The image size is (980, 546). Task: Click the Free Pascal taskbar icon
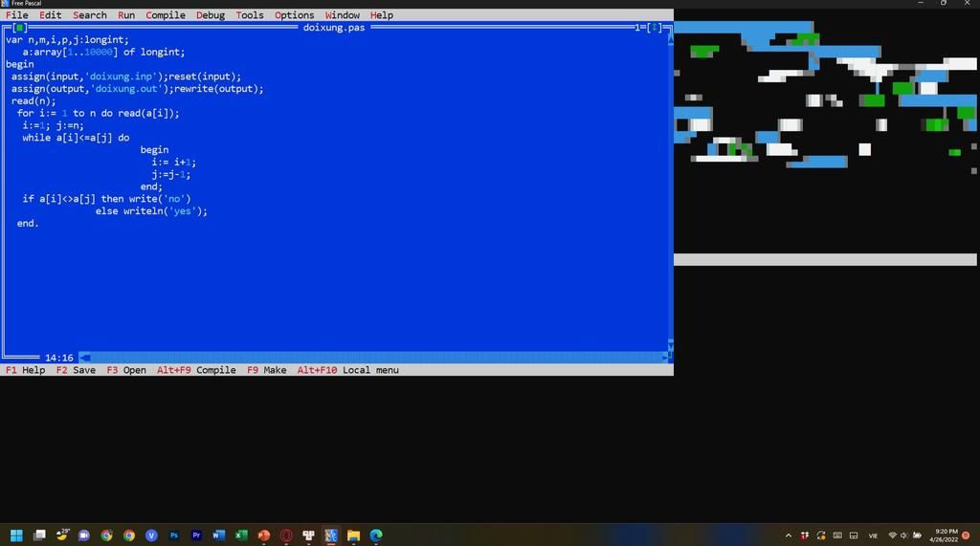(x=330, y=535)
